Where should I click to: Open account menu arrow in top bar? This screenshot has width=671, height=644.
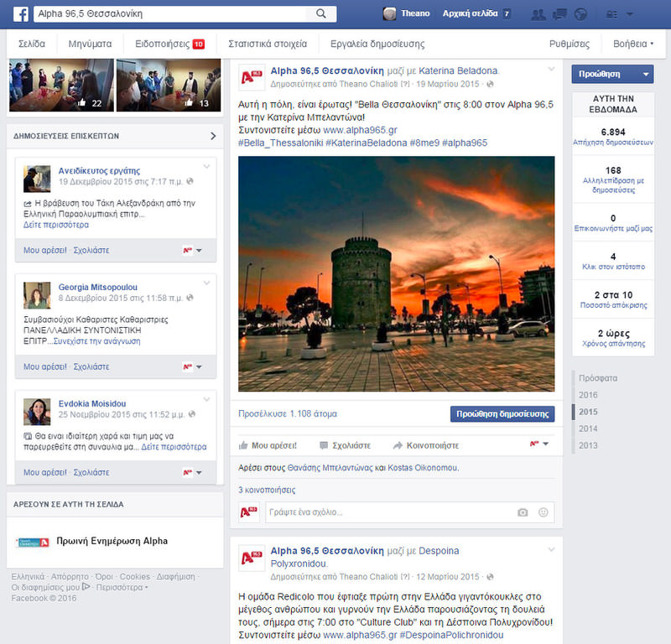click(630, 14)
